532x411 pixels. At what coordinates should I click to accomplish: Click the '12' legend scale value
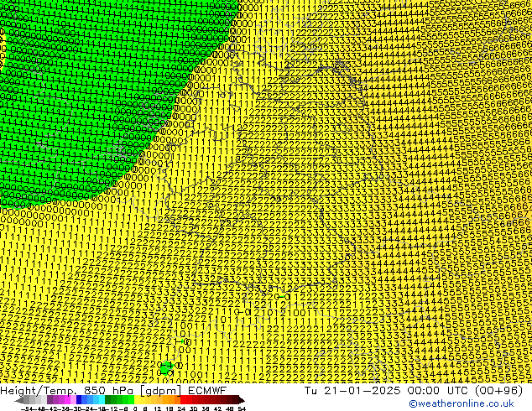tap(158, 408)
